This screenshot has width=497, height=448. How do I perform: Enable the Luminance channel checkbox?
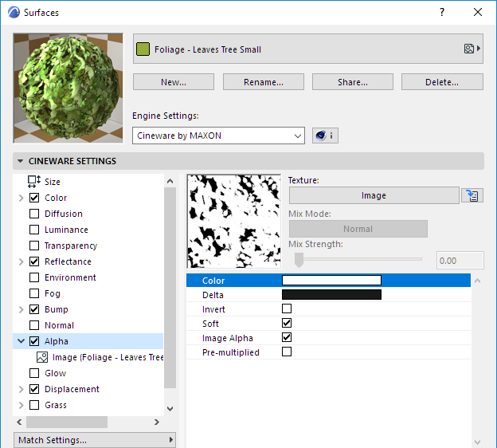point(34,230)
